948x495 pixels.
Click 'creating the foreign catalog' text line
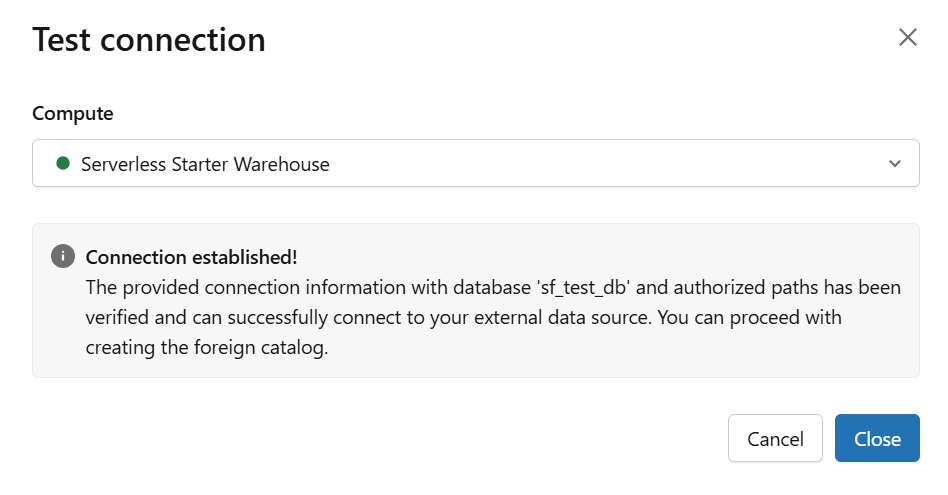click(207, 348)
